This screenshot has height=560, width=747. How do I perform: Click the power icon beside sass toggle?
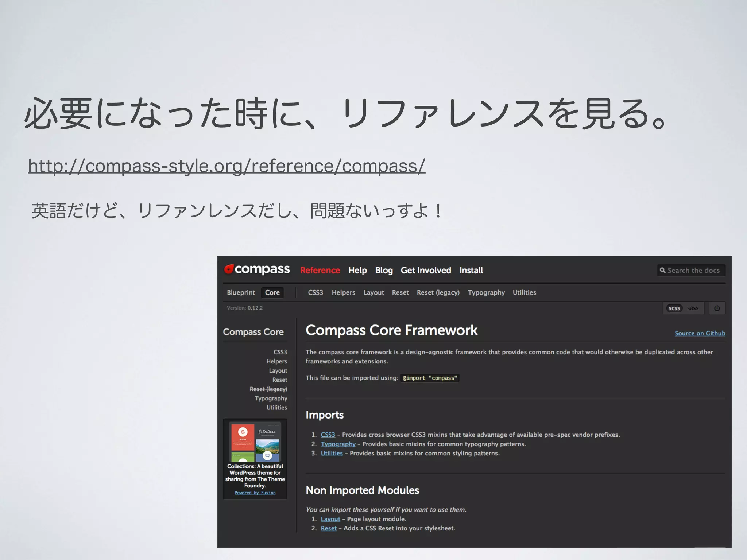point(717,308)
